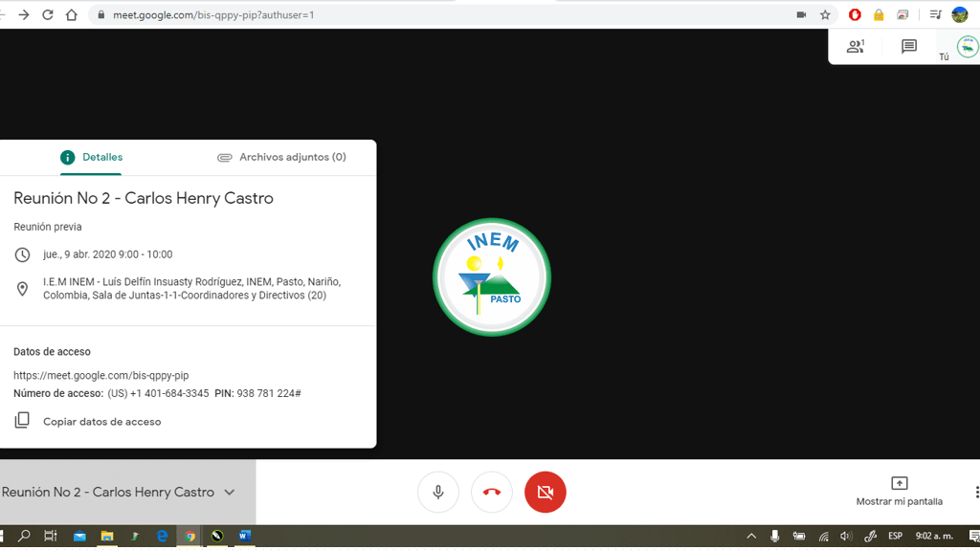Open Task View on the taskbar
Viewport: 980px width, 550px height.
pyautogui.click(x=51, y=536)
